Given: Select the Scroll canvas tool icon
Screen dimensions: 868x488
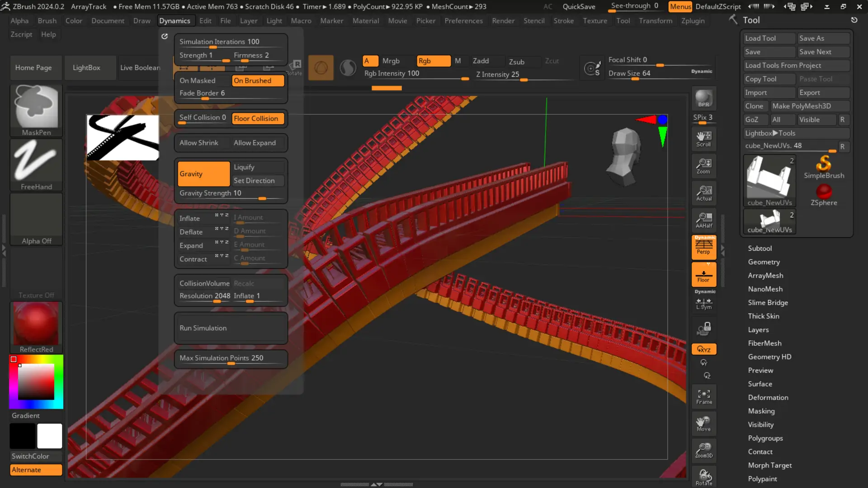Looking at the screenshot, I should (x=703, y=138).
